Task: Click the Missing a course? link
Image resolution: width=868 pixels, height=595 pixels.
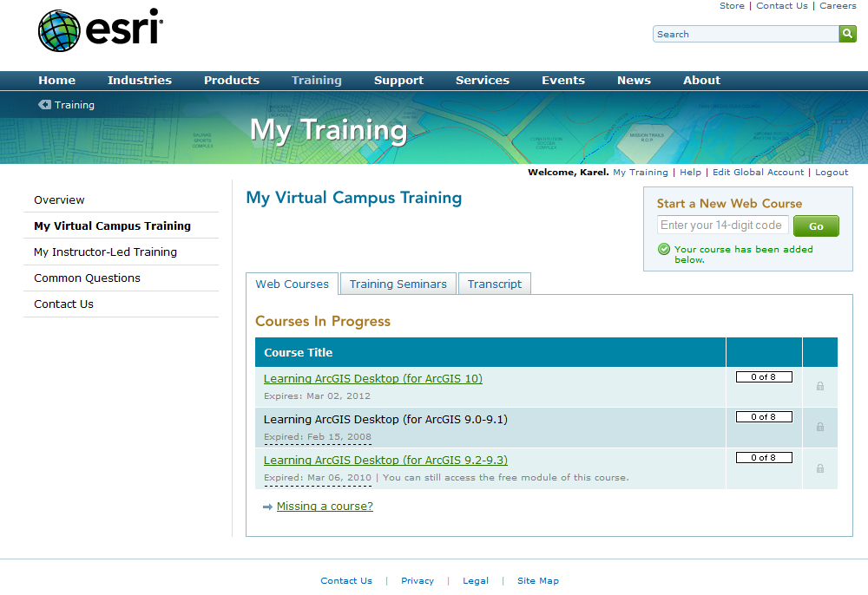Action: pos(325,506)
